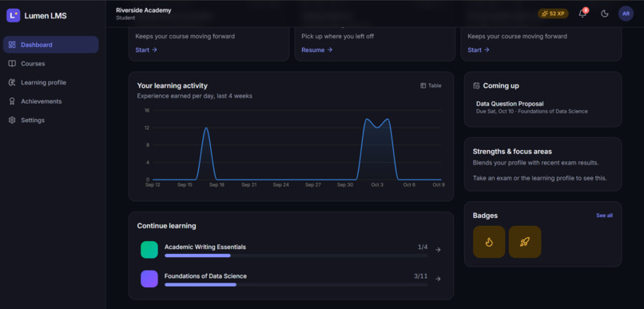The image size is (644, 309).
Task: Click See all badges link
Action: click(604, 216)
